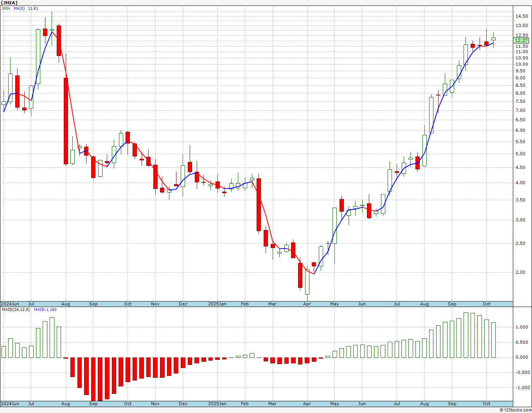Select 2025Jan on the MACD panel time axis
Screen dimensions: 532x413
(217, 404)
